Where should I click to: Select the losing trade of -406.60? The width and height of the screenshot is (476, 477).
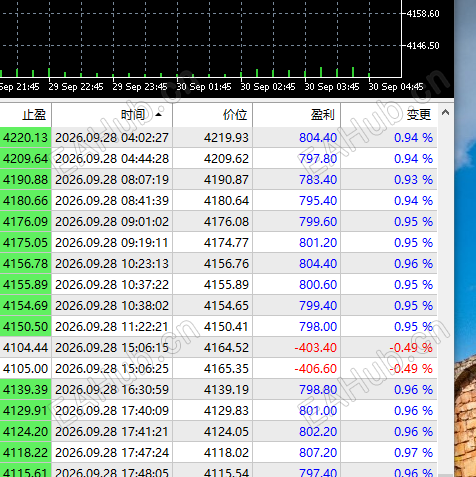coord(218,369)
